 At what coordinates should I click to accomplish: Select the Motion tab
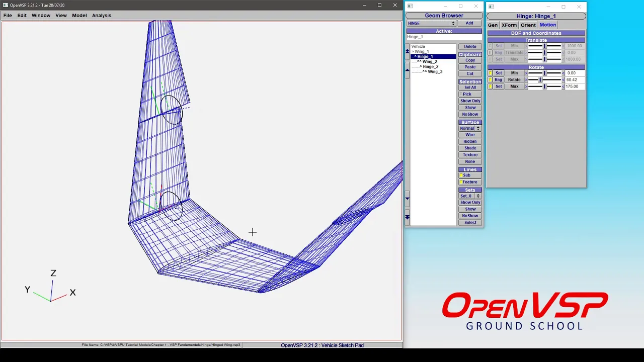(548, 25)
